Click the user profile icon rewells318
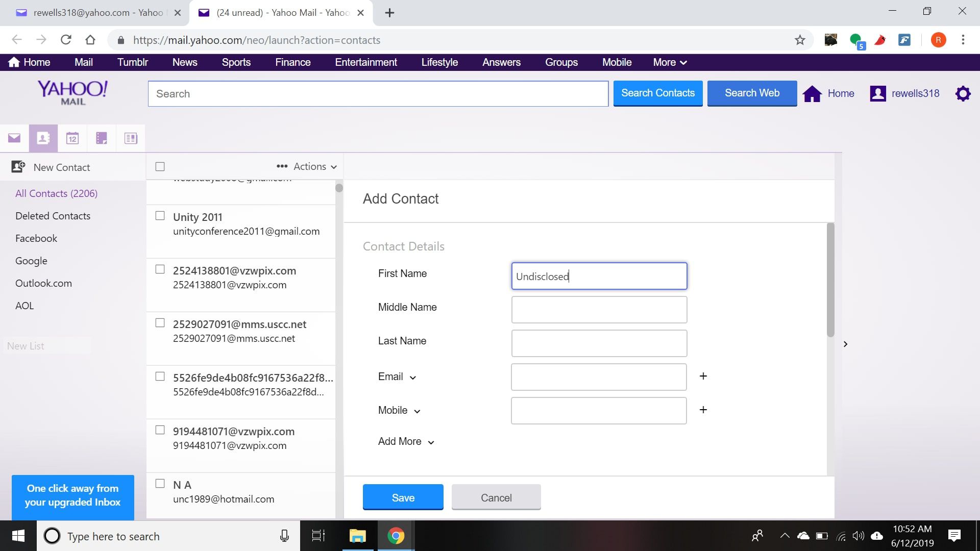The height and width of the screenshot is (551, 980). (878, 93)
